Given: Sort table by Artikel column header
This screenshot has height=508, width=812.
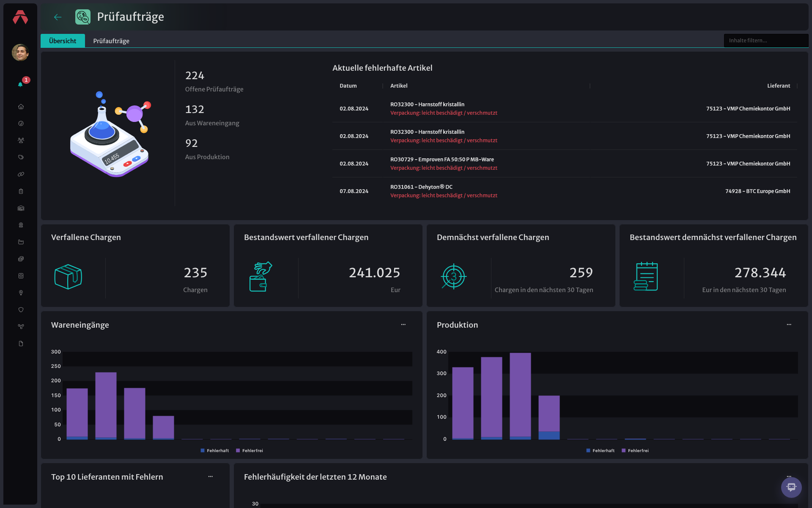Looking at the screenshot, I should click(x=399, y=86).
